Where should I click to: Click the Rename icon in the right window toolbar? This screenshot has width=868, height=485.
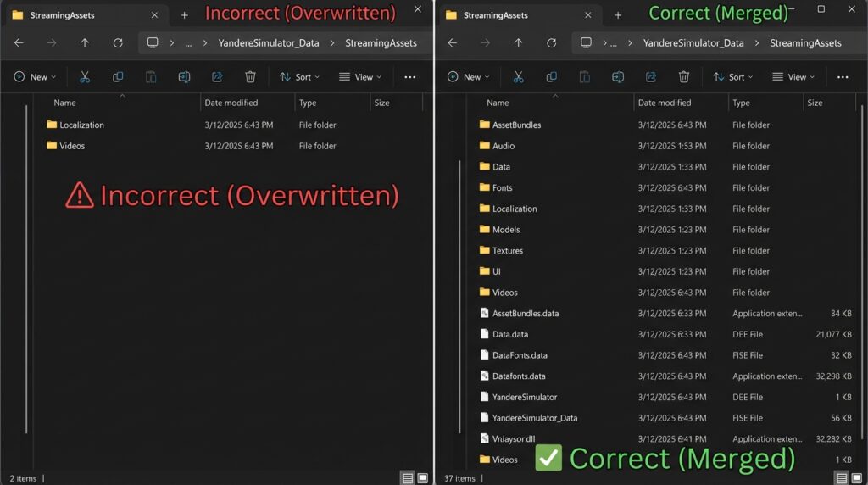(618, 77)
